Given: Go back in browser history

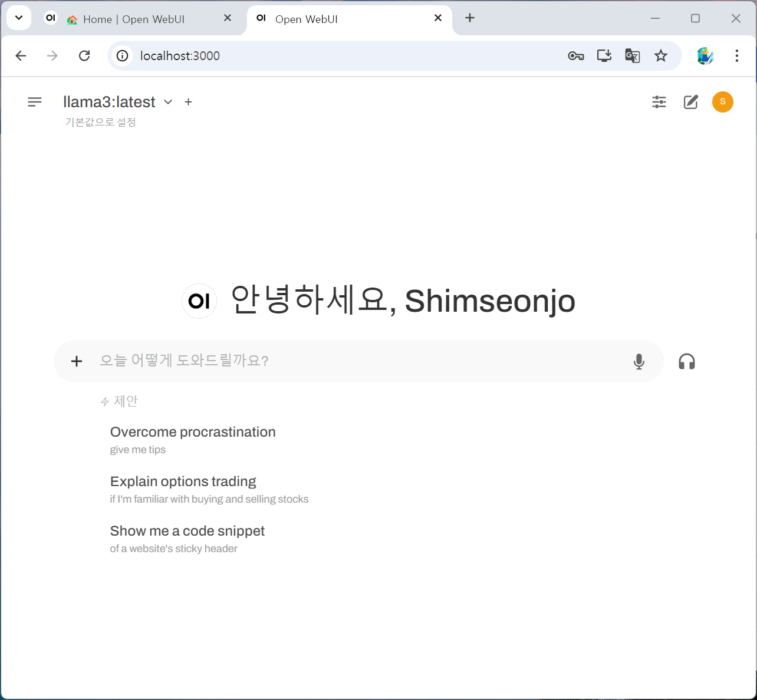Looking at the screenshot, I should [x=21, y=56].
